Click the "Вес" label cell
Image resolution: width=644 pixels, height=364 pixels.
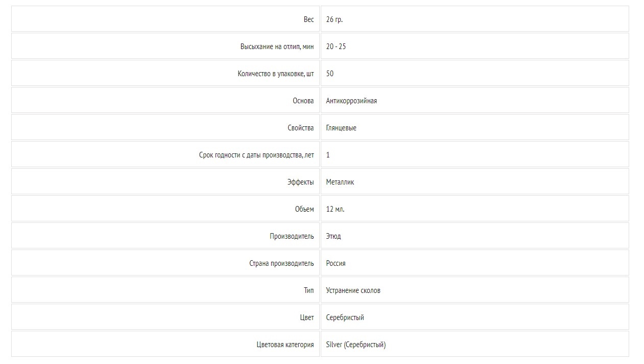(308, 19)
